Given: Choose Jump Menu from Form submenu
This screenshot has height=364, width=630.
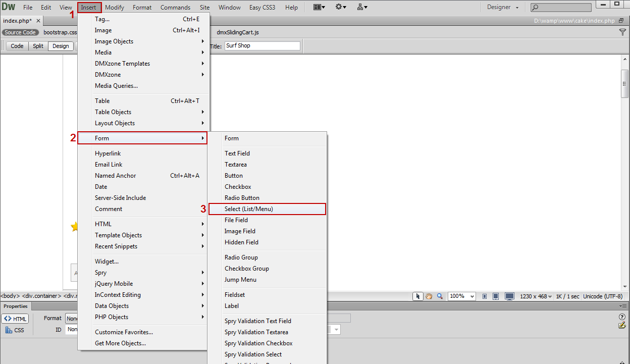Looking at the screenshot, I should 268,280.
